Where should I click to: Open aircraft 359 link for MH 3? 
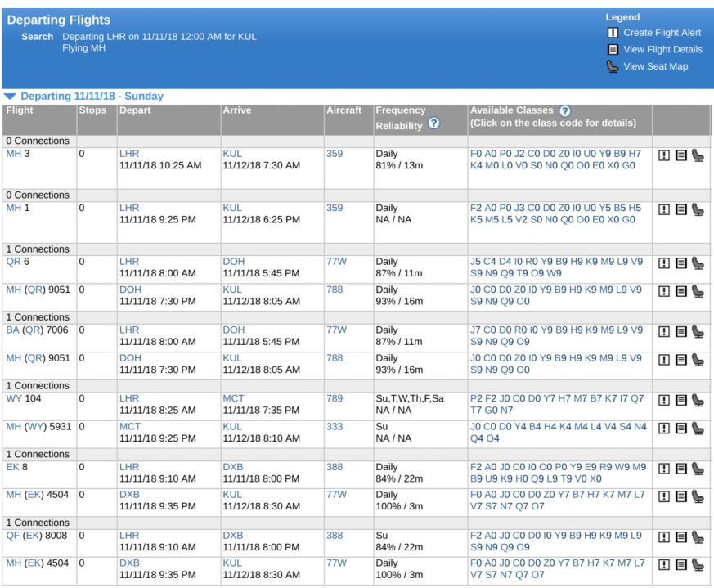click(335, 154)
